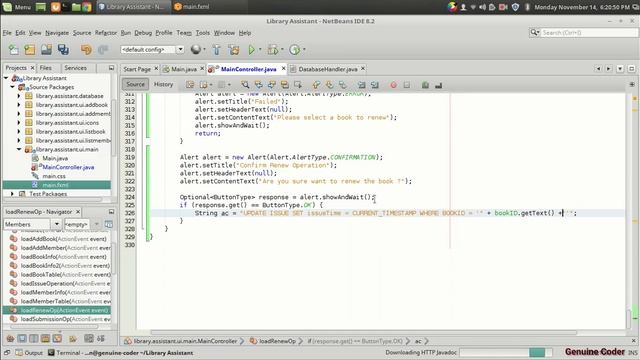640x360 pixels.
Task: Open the Refactor menu
Action: coord(106,33)
